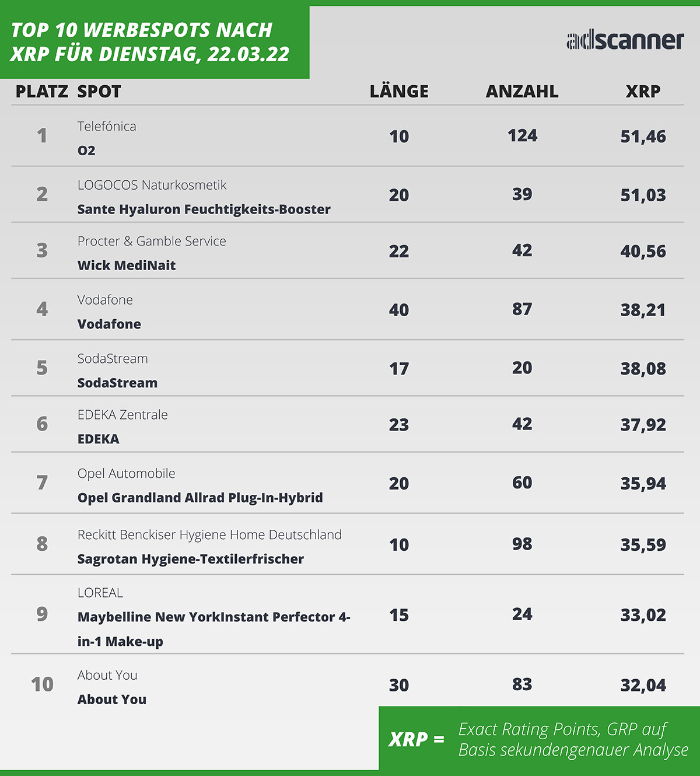Click the bold SodaStream spot name
Image resolution: width=700 pixels, height=776 pixels.
(x=117, y=383)
